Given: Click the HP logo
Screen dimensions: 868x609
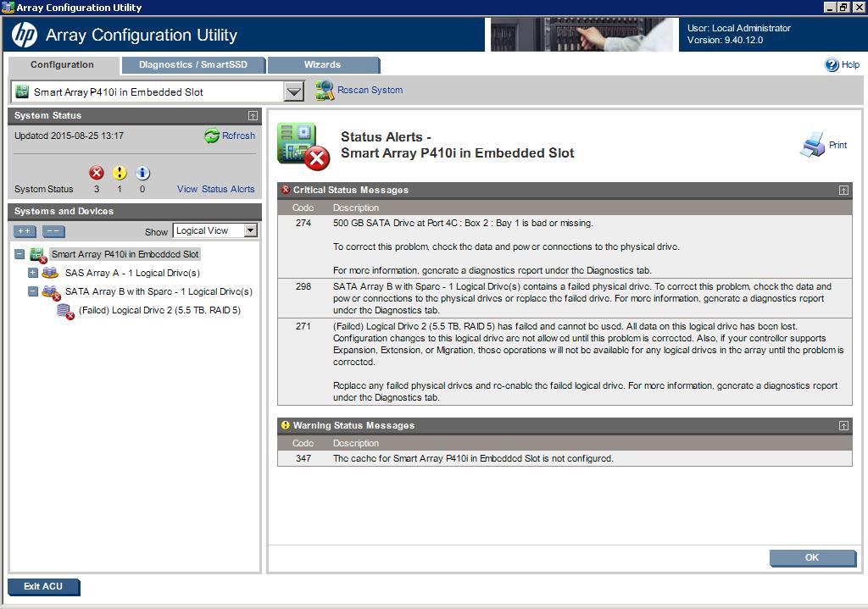Looking at the screenshot, I should pos(24,36).
